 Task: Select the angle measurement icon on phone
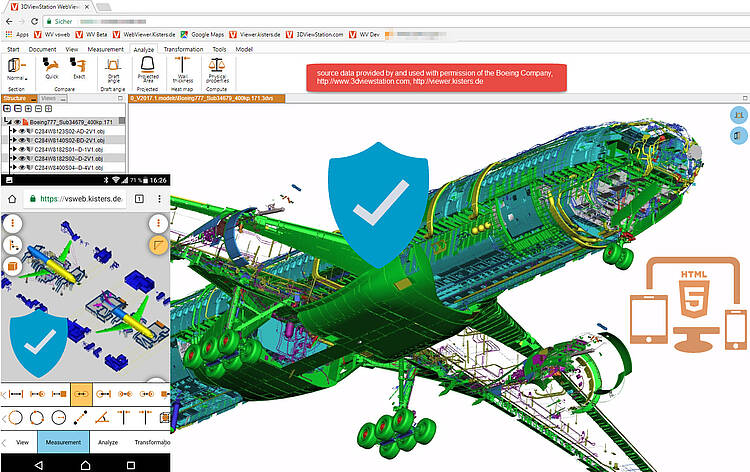[x=102, y=417]
